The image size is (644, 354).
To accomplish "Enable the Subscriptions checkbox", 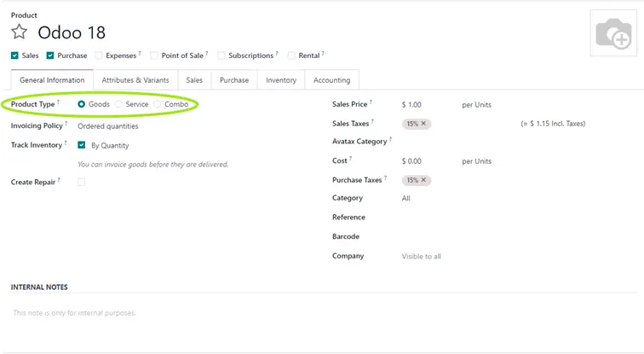I will coord(221,55).
